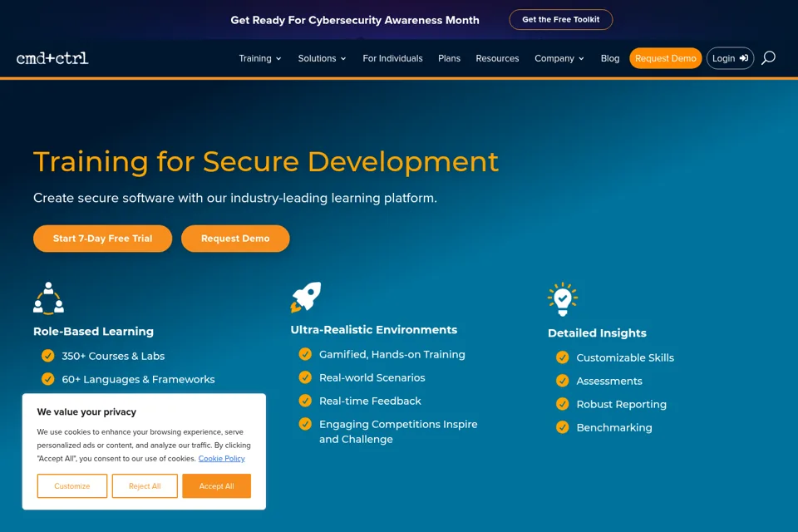Click Customize in the cookie banner

pos(71,485)
